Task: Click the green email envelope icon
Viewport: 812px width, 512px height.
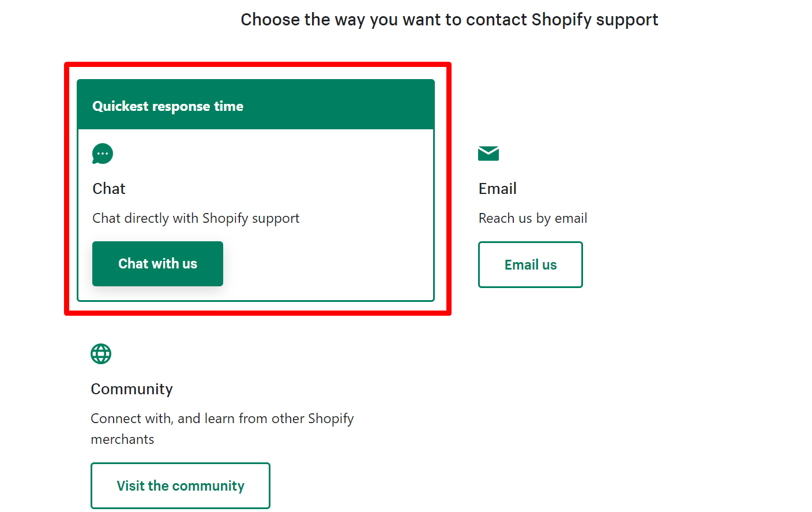Action: [x=488, y=153]
